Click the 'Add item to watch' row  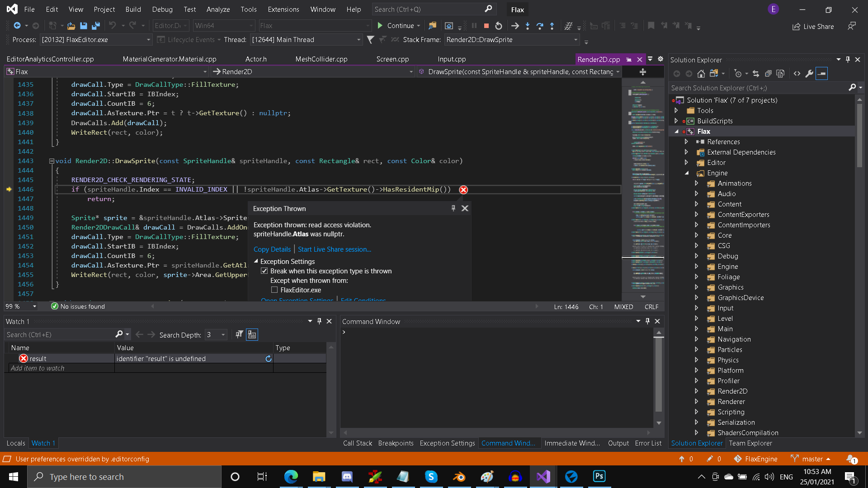[38, 368]
